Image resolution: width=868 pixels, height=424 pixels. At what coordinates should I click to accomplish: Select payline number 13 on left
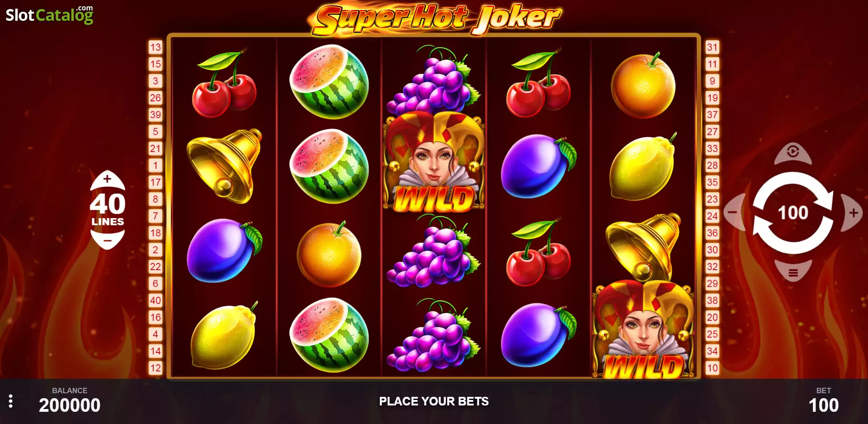click(156, 47)
